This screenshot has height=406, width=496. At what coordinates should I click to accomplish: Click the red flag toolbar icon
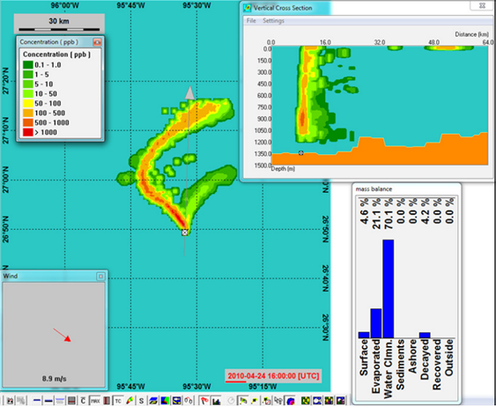click(204, 400)
